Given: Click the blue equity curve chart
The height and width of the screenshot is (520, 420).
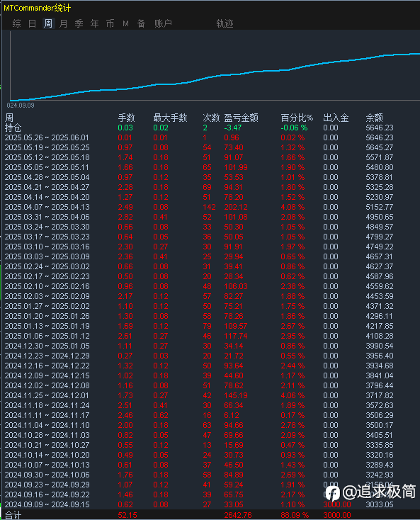Looking at the screenshot, I should click(215, 66).
